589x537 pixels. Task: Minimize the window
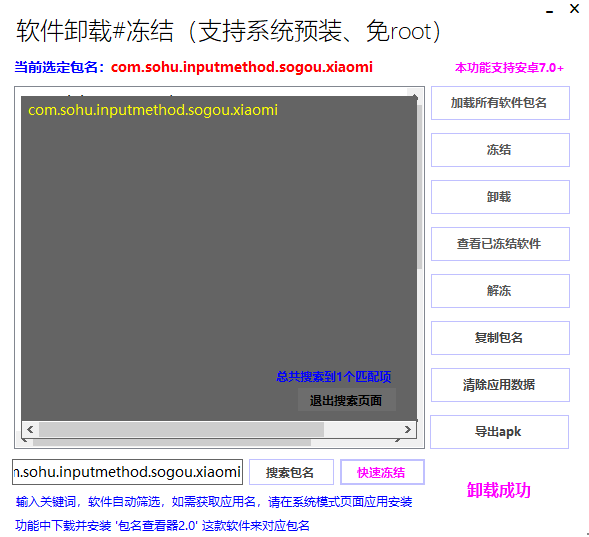[x=550, y=11]
